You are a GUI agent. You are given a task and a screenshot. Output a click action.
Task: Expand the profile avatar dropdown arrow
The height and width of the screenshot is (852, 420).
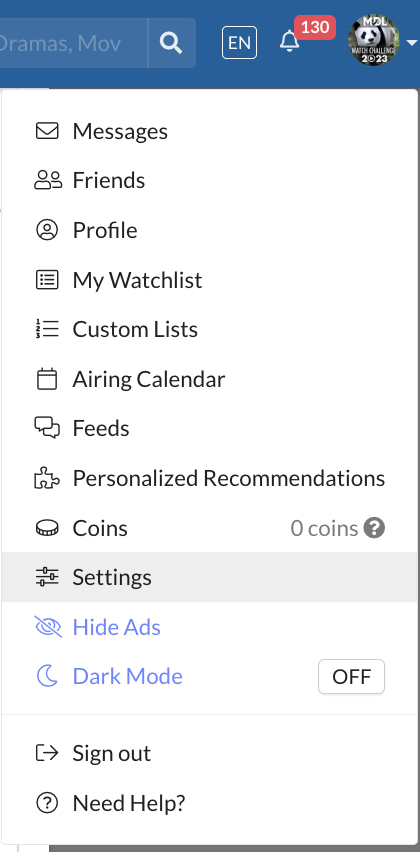412,42
